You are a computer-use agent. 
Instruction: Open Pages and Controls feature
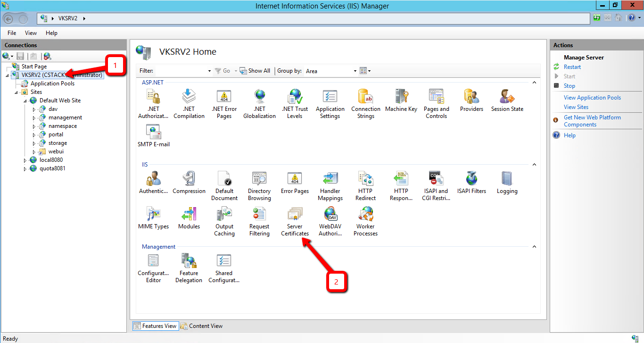437,104
